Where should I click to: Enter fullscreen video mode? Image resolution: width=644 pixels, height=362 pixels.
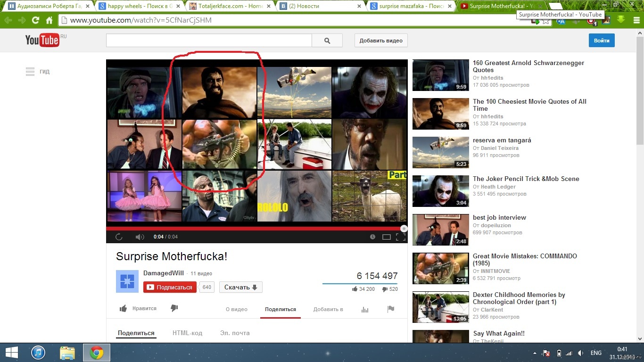pos(400,237)
